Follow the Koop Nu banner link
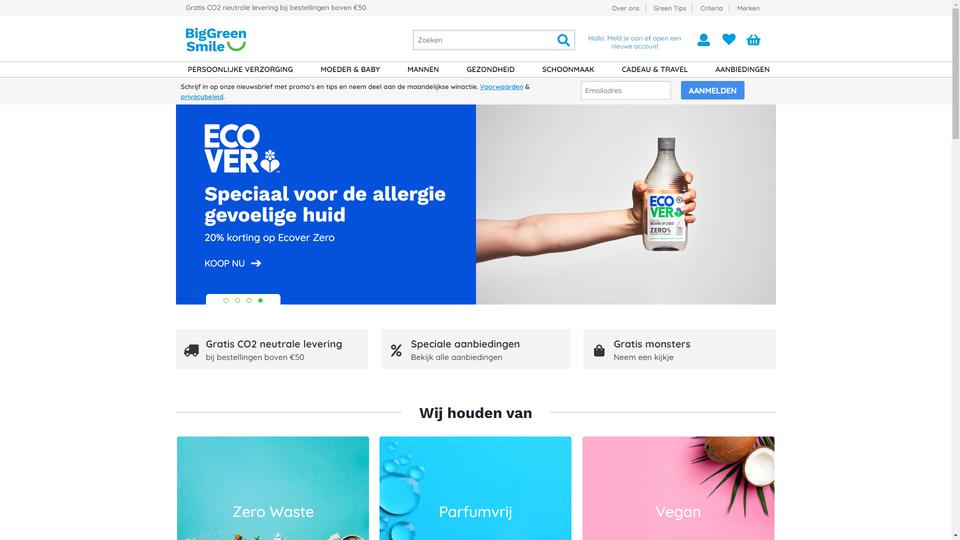960x540 pixels. pyautogui.click(x=233, y=263)
